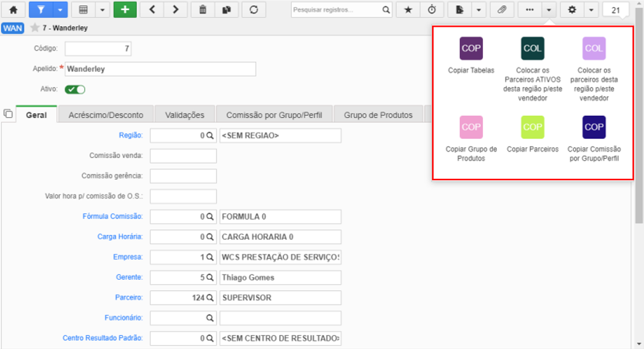
Task: Expand the filter dropdown arrow
Action: tap(60, 10)
